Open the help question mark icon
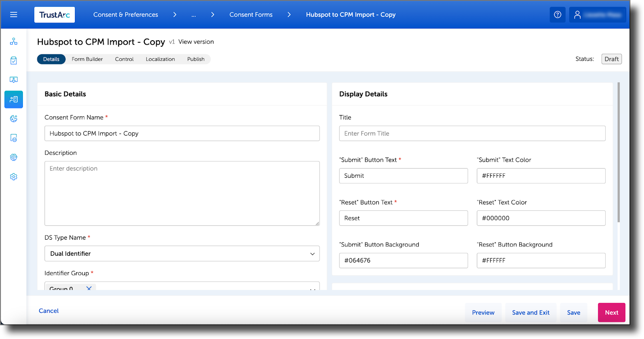 pyautogui.click(x=557, y=14)
